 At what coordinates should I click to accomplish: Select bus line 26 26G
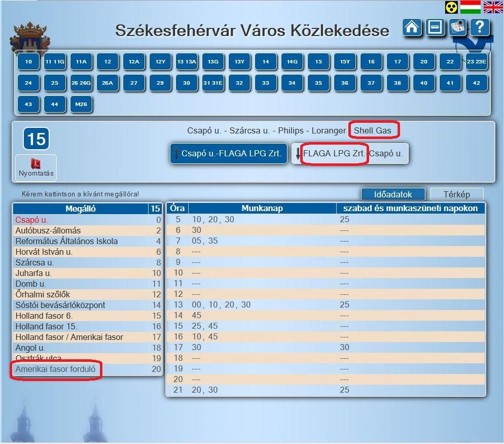click(x=81, y=83)
